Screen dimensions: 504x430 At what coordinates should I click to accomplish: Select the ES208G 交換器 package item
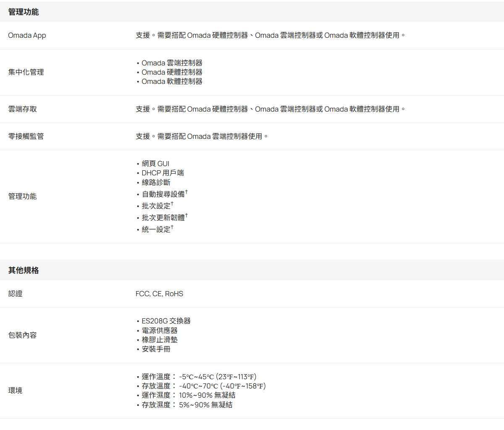[166, 321]
